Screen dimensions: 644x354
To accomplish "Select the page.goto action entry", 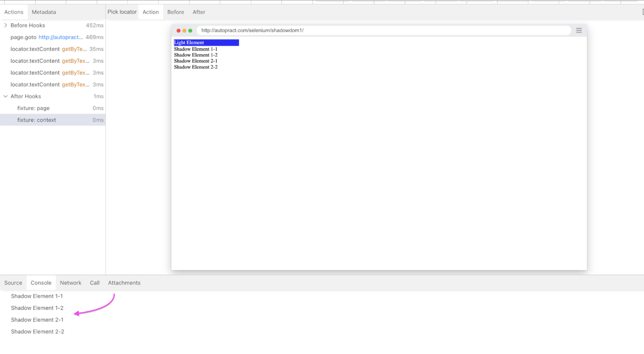I will click(x=23, y=37).
